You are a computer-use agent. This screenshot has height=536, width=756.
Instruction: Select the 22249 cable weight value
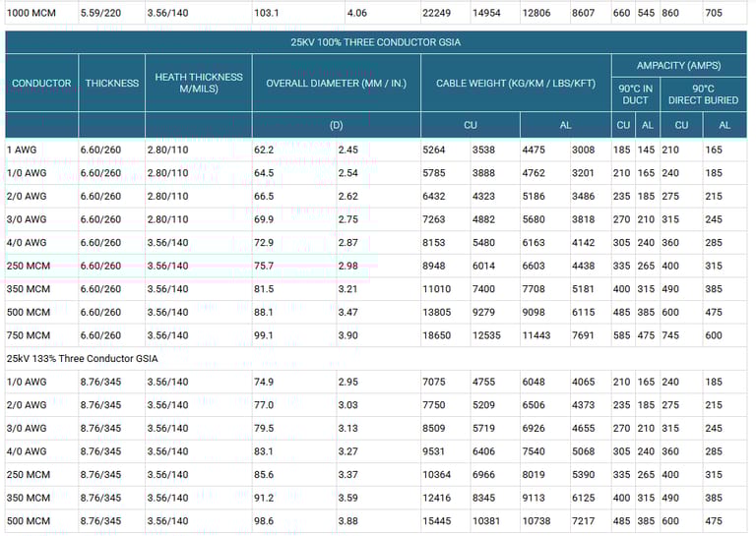[x=437, y=13]
